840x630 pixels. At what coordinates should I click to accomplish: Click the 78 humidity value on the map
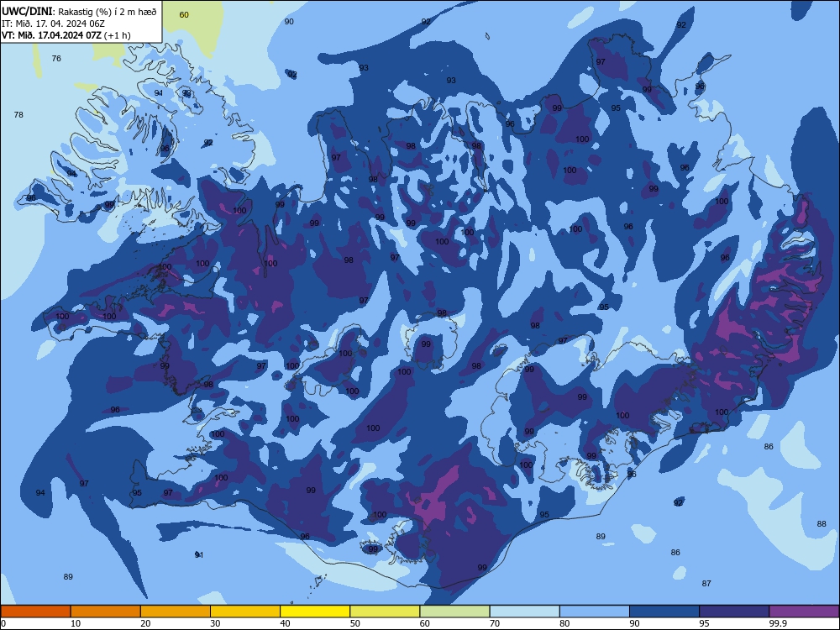[x=18, y=114]
